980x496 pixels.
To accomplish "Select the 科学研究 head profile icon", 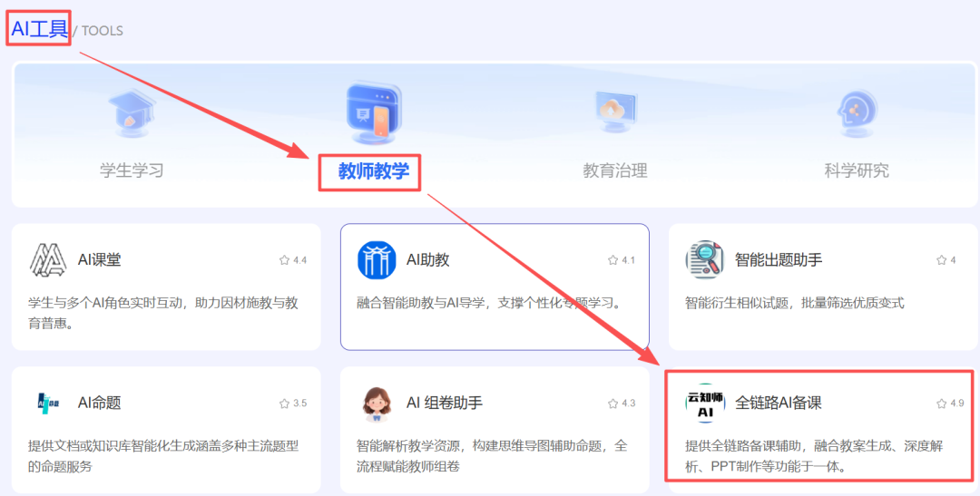I will coord(857,112).
